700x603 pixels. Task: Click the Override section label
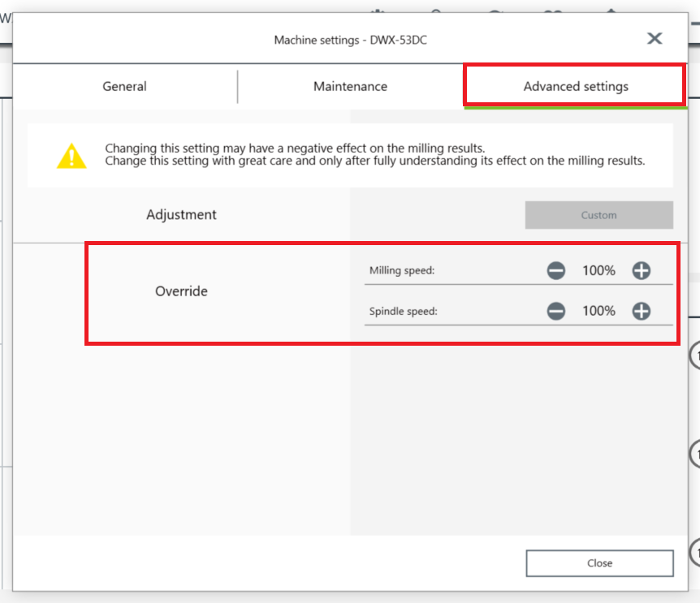click(x=181, y=291)
